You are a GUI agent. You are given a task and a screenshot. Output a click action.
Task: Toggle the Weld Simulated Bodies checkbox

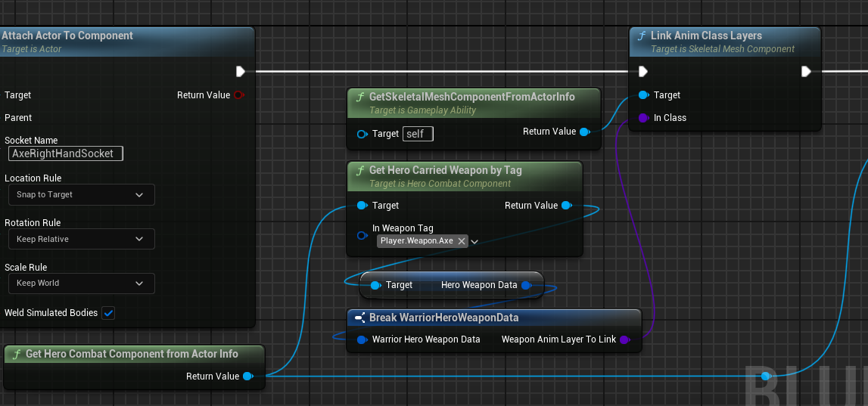pos(108,313)
